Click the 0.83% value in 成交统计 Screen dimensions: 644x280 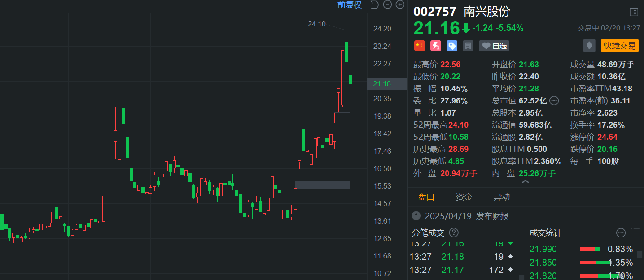click(x=620, y=249)
